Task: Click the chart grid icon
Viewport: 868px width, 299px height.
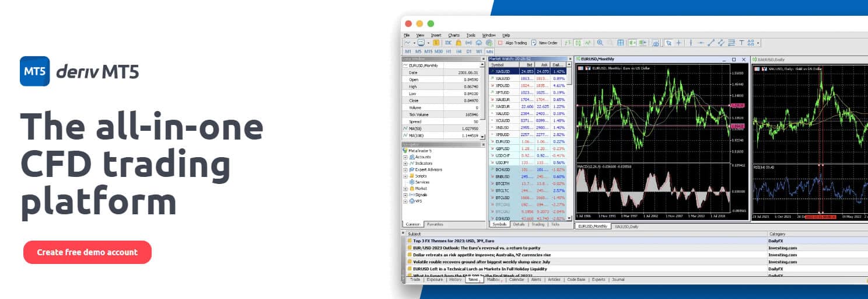Action: (621, 43)
